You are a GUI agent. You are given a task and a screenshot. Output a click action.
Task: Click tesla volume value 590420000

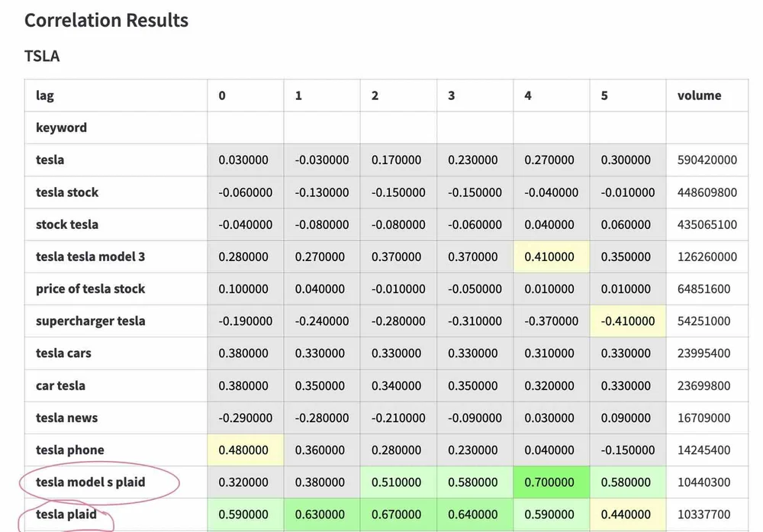707,160
